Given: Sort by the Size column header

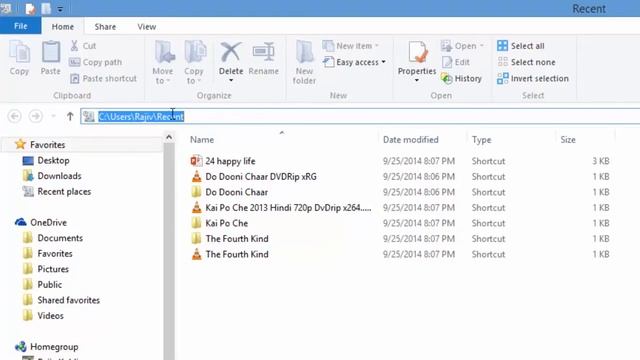Looking at the screenshot, I should pyautogui.click(x=568, y=140).
